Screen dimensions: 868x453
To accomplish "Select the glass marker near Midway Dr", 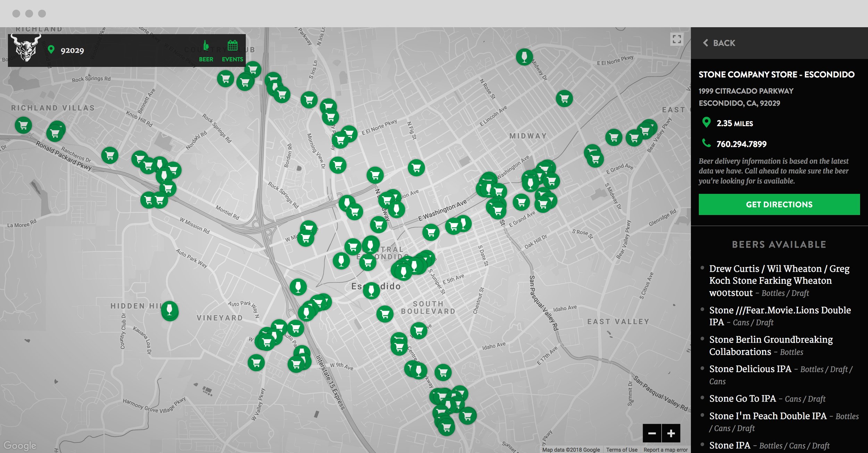I will (x=524, y=57).
